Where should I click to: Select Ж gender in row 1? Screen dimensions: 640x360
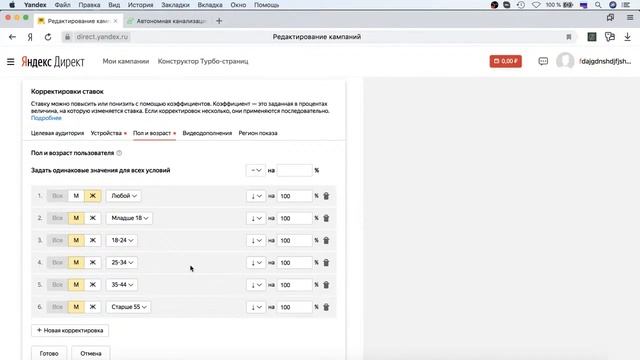pos(93,196)
